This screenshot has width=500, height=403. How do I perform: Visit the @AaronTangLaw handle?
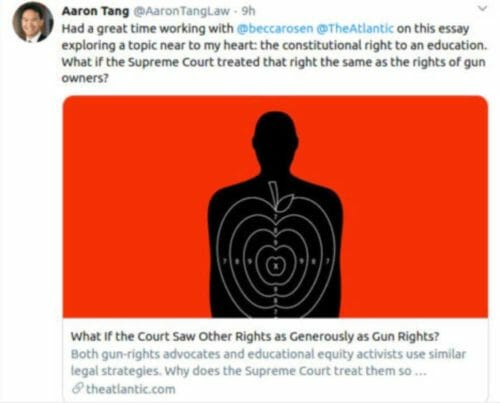182,11
